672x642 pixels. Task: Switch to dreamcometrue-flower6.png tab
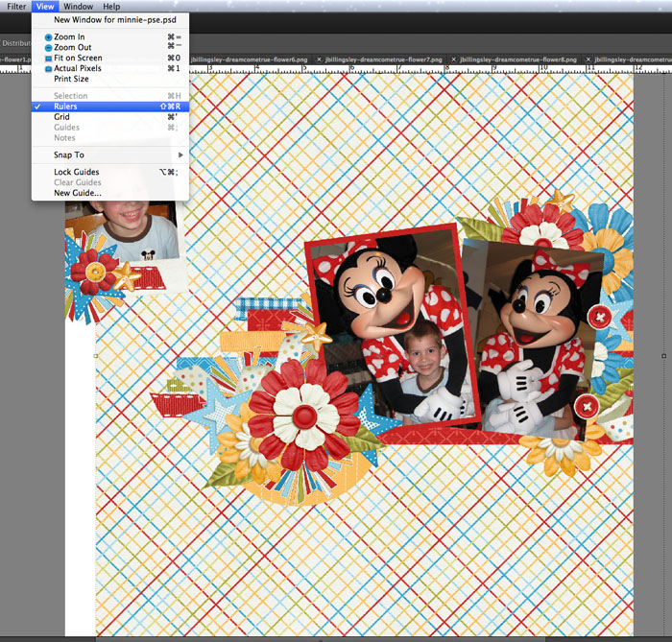pos(249,59)
